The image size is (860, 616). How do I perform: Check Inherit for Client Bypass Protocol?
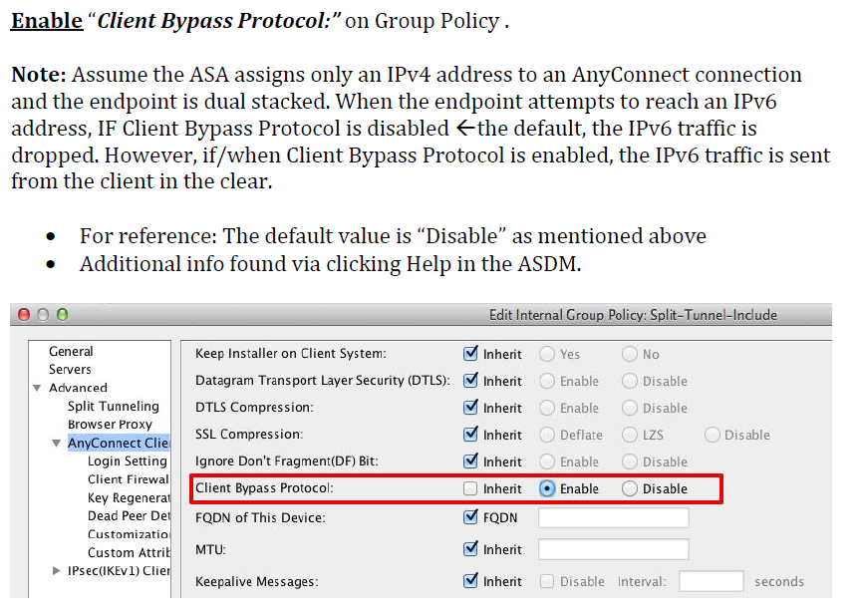[x=470, y=488]
